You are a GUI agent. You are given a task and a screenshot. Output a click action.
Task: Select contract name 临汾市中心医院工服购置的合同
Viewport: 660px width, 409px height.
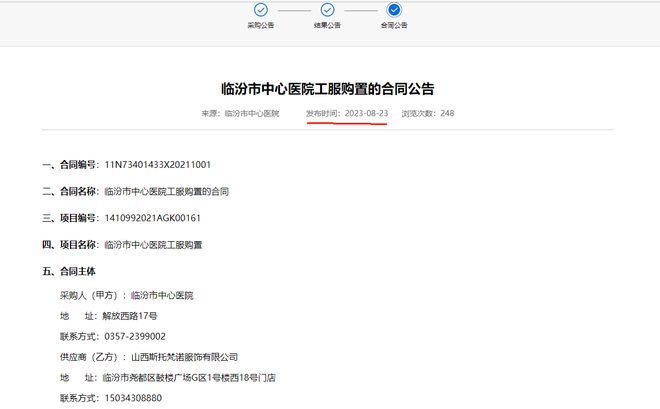[x=166, y=191]
